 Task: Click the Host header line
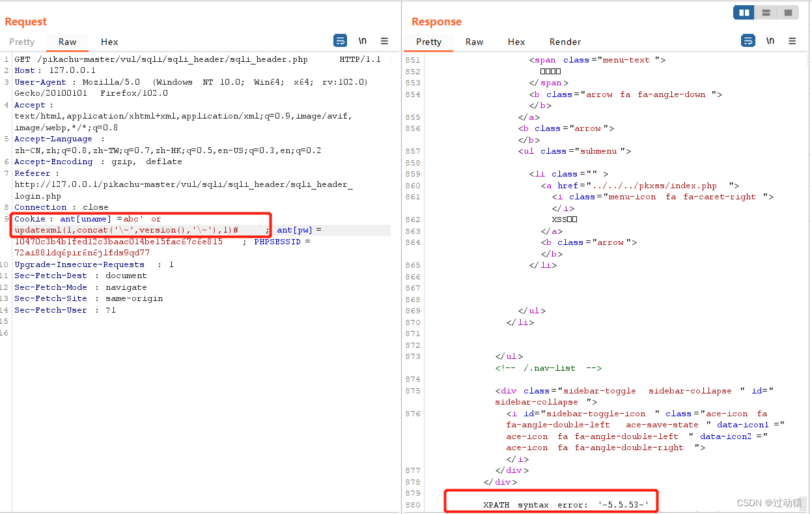click(55, 70)
